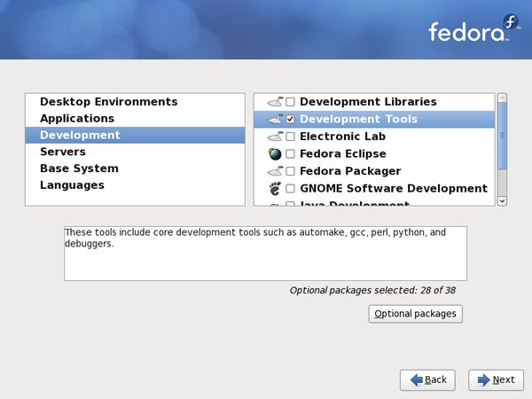Click the GNOME foot icon
Viewport: 532px width, 399px height.
[275, 188]
